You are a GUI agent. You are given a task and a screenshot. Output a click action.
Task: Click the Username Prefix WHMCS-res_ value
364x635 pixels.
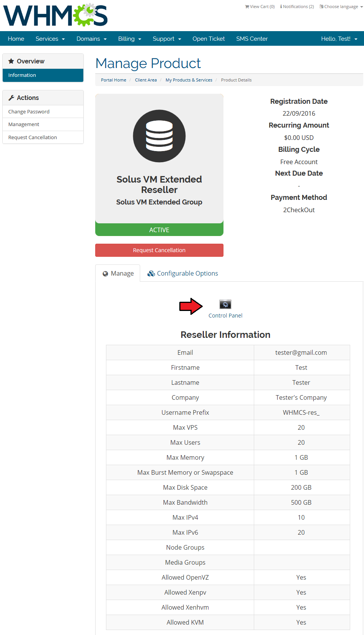coord(301,412)
